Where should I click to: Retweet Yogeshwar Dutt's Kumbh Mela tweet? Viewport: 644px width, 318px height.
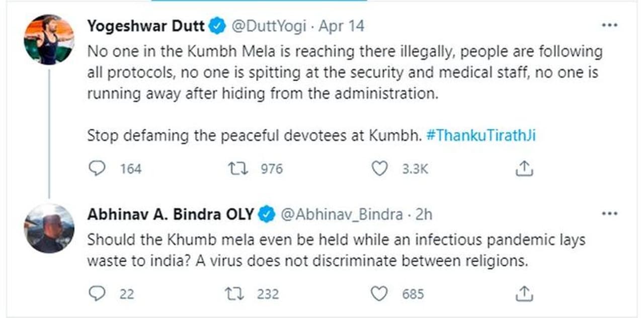[x=238, y=169]
